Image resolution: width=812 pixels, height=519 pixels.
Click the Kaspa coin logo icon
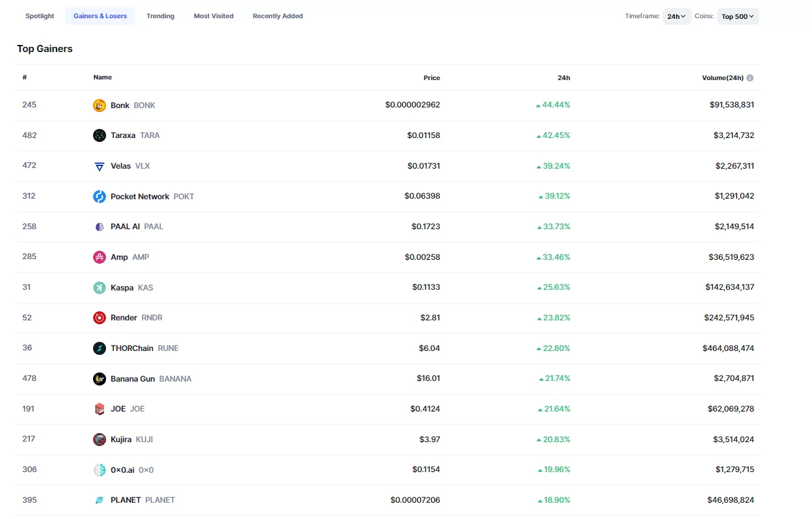(x=99, y=288)
